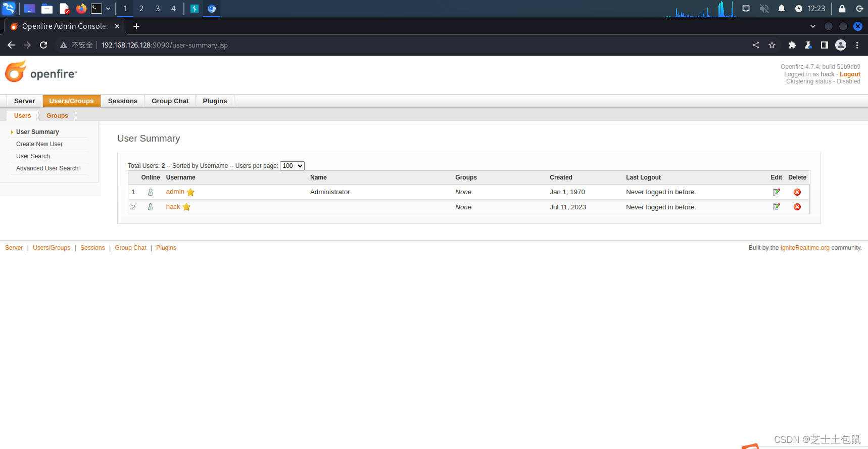868x449 pixels.
Task: Open the browser three-dot menu
Action: (857, 45)
